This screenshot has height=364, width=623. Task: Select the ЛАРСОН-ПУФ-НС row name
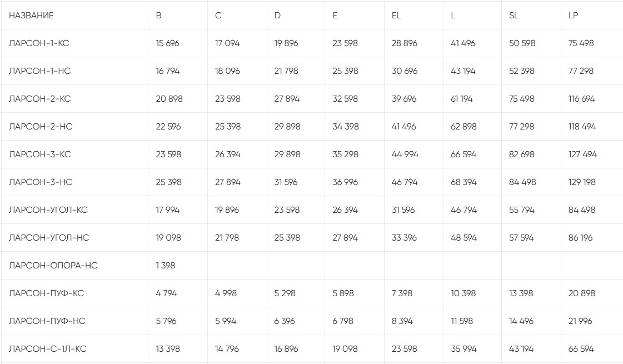pos(47,321)
